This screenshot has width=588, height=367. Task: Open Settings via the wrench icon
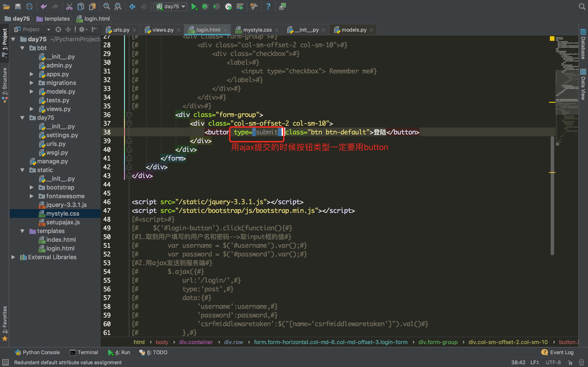click(254, 6)
